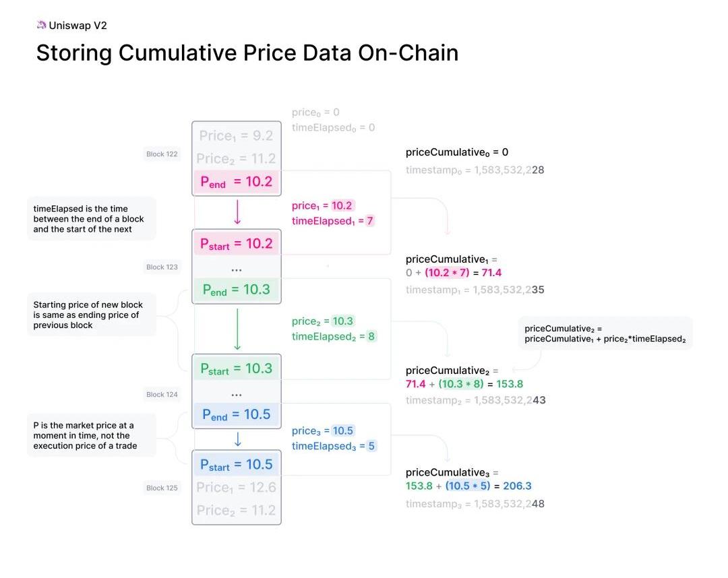Screen dimensions: 728x578
Task: Open the timeElapsed explanation note
Action: tap(90, 219)
